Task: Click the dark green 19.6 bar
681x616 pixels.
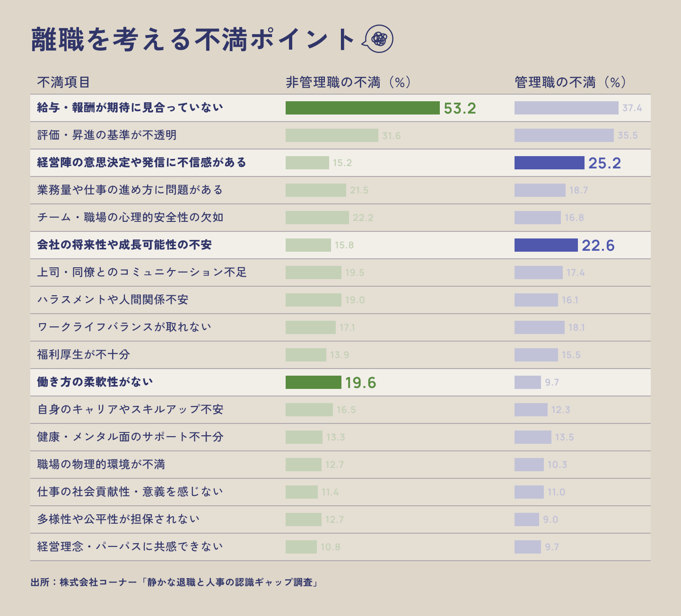Action: [314, 382]
